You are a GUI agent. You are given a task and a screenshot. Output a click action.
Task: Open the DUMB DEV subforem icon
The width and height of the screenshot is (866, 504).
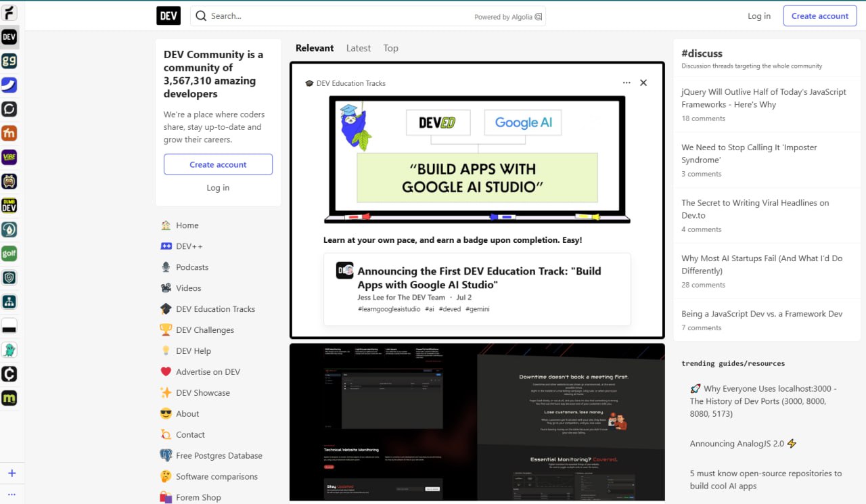point(9,206)
